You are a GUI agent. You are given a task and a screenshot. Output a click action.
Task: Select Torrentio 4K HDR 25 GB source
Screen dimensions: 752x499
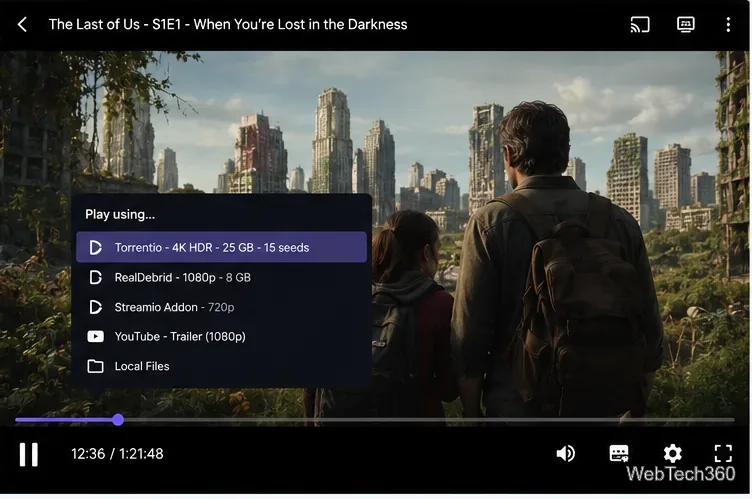(222, 247)
